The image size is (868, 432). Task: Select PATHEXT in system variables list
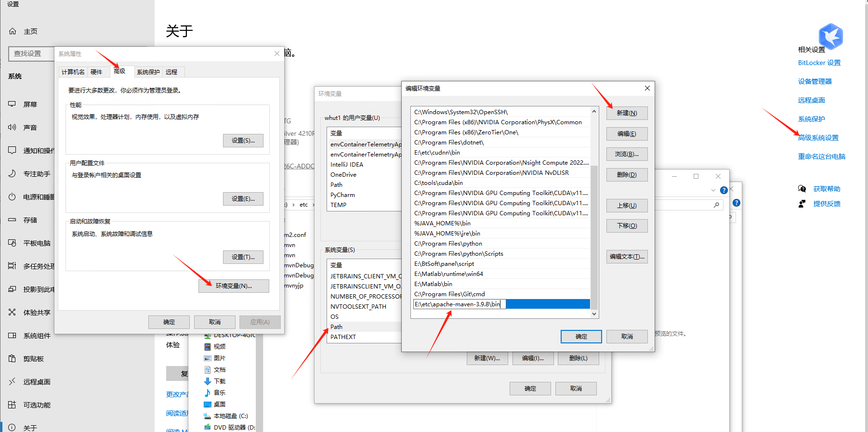click(x=365, y=337)
